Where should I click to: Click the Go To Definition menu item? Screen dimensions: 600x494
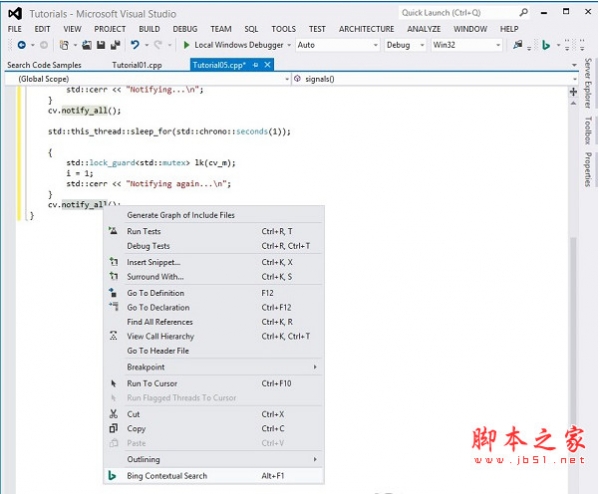coord(214,293)
